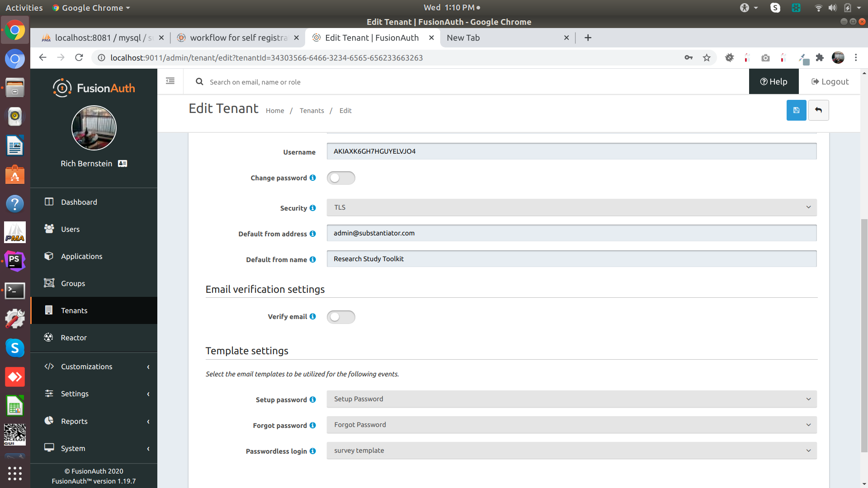Viewport: 868px width, 488px height.
Task: Click info icon beside Default from address
Action: [x=312, y=234]
